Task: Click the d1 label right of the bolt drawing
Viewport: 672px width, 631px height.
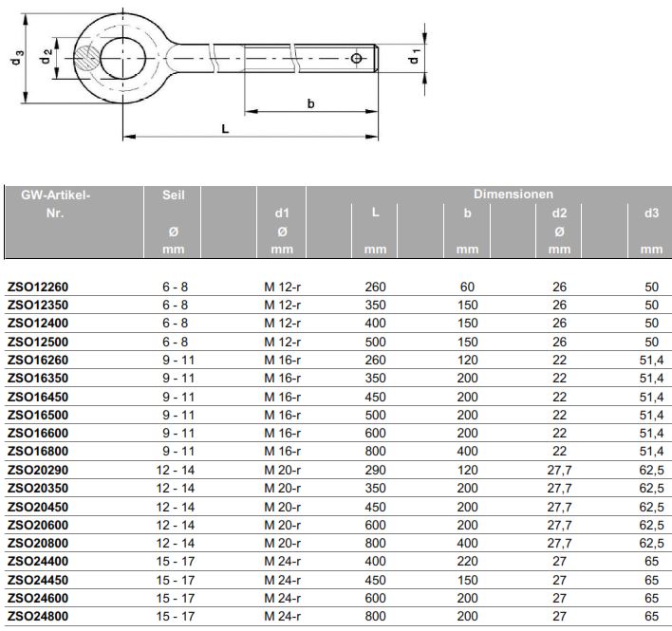Action: [414, 58]
